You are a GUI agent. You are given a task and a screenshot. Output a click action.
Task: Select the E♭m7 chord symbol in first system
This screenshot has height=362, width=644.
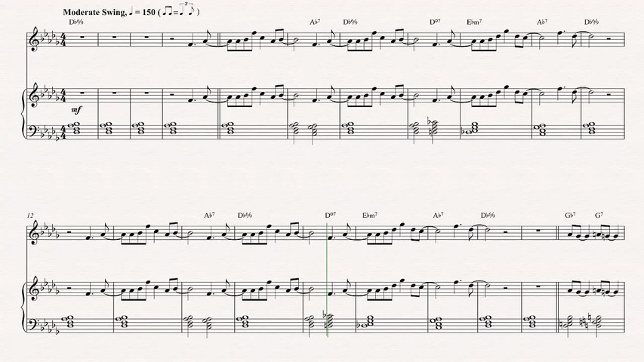point(474,23)
